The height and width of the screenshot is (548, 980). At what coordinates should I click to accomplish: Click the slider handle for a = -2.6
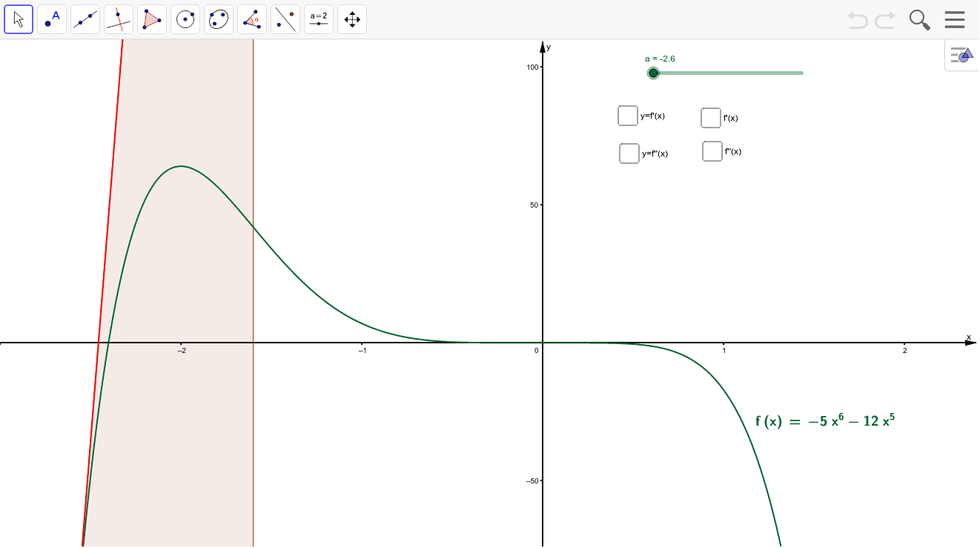point(653,73)
